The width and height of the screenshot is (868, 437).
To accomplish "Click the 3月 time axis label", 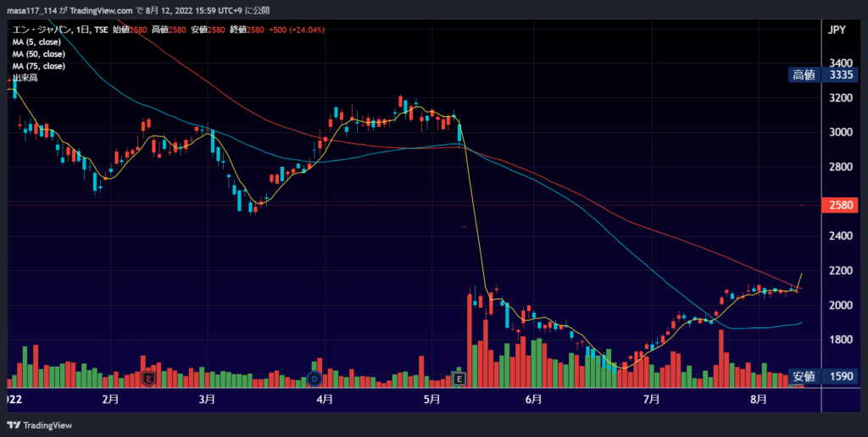I will tap(207, 400).
